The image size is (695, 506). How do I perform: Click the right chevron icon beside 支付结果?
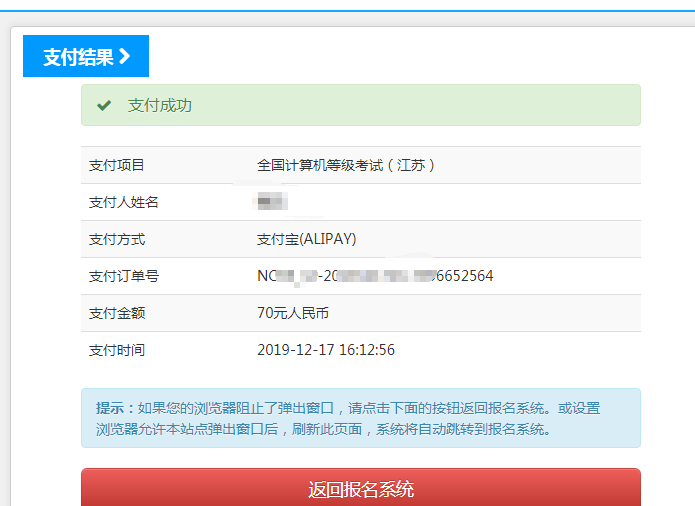125,57
